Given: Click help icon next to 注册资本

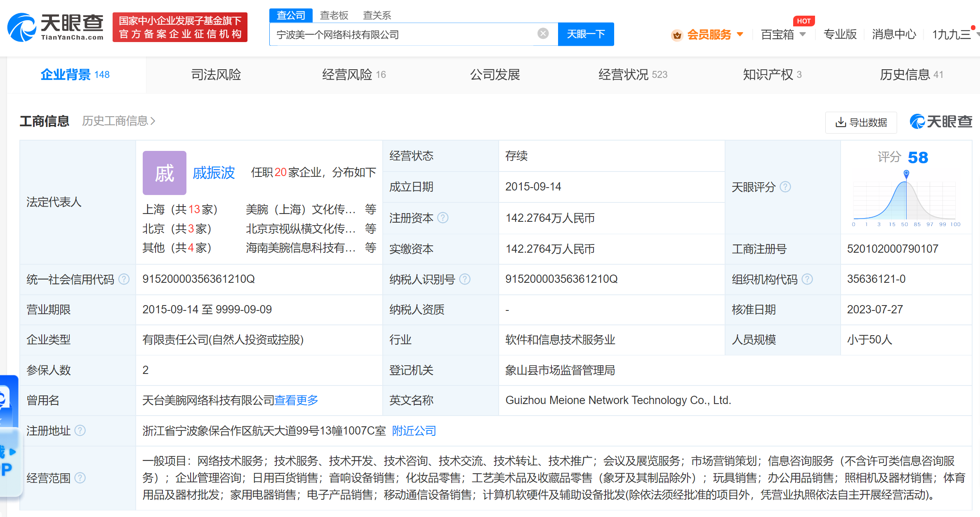Looking at the screenshot, I should 443,218.
